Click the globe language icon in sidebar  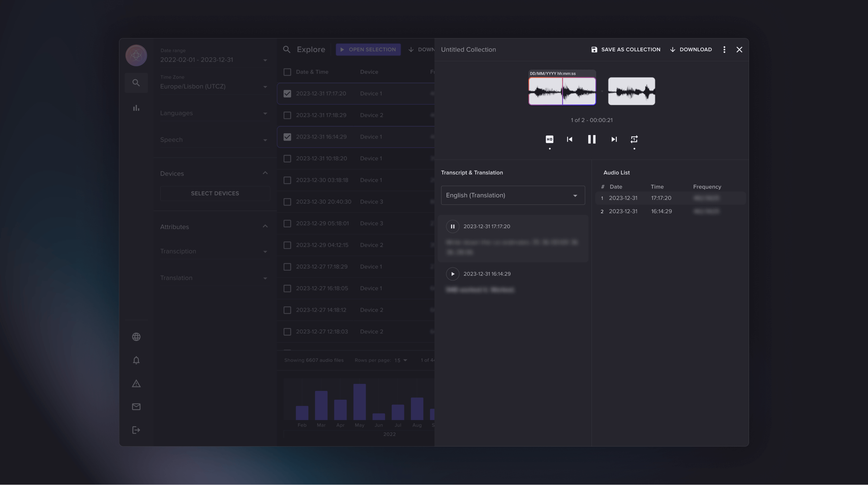136,337
